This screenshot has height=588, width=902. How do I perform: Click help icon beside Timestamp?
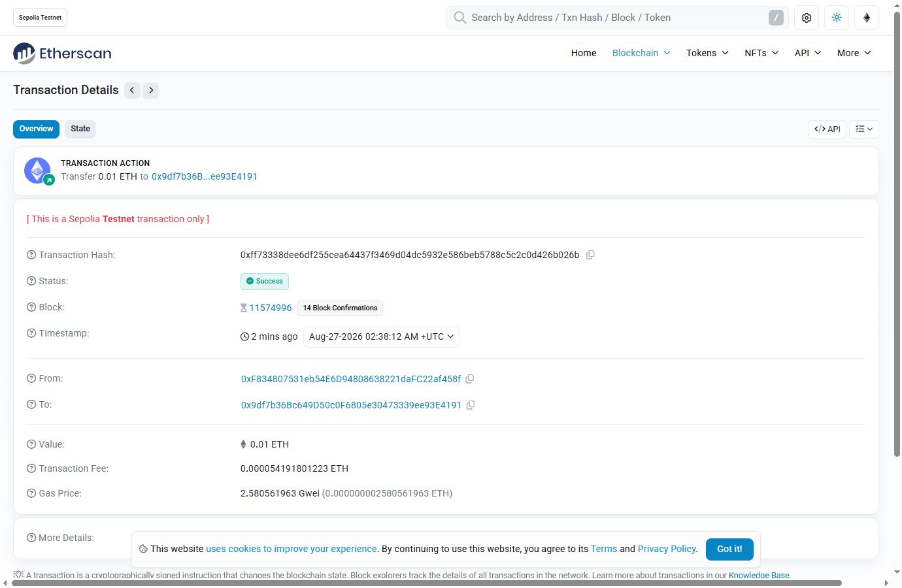[31, 333]
